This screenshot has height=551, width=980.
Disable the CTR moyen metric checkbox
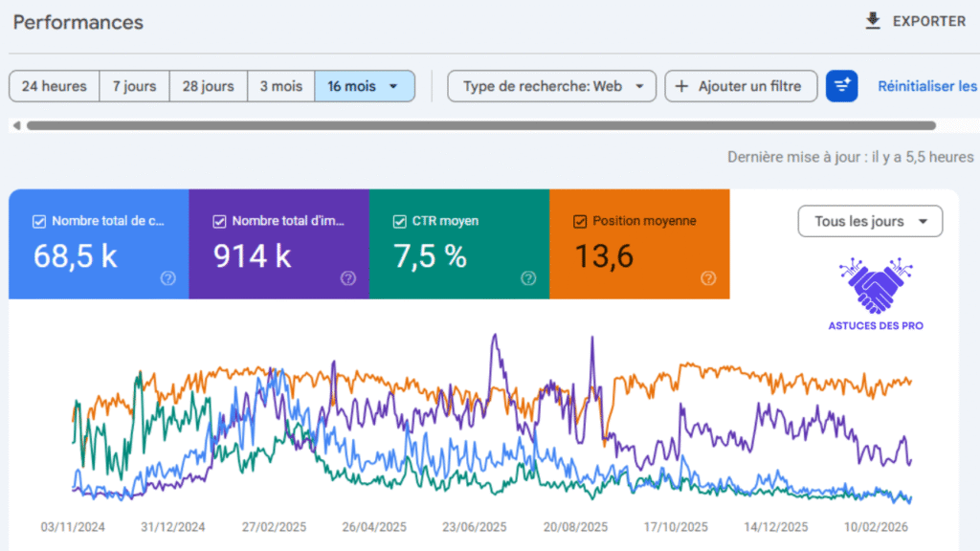(399, 221)
